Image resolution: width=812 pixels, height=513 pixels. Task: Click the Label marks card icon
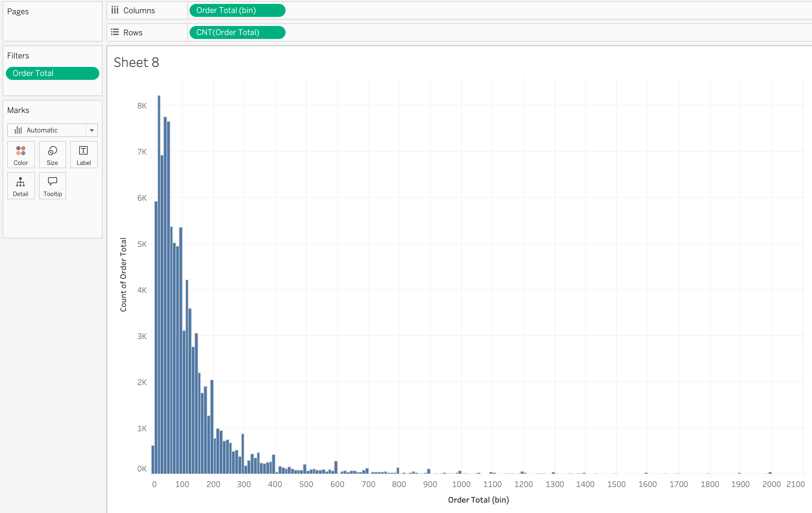tap(83, 150)
